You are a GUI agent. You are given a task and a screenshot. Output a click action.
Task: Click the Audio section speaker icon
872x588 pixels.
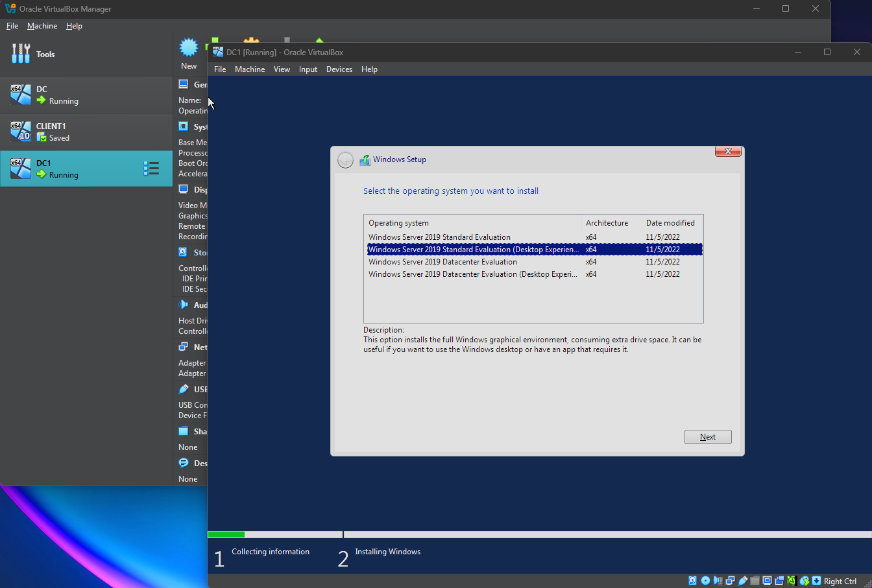pos(184,305)
